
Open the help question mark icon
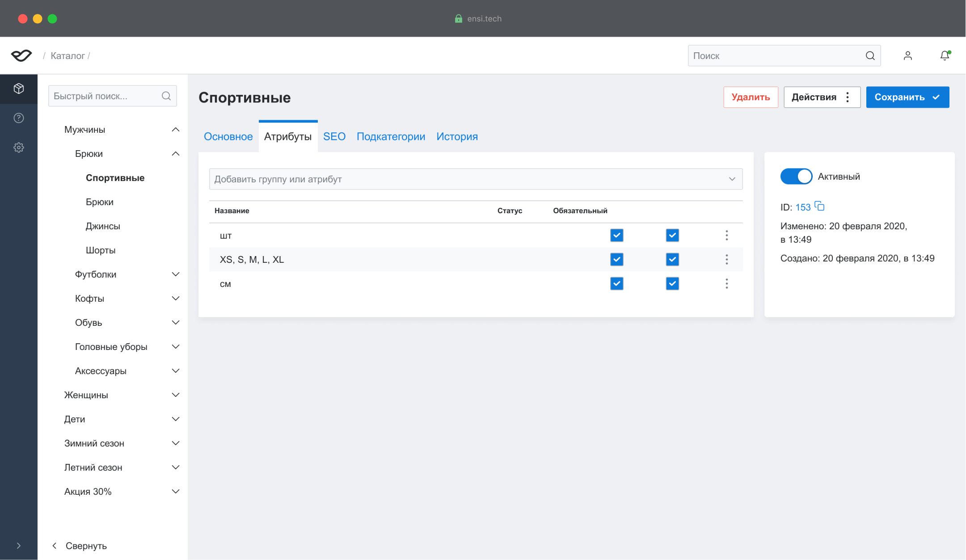[19, 118]
